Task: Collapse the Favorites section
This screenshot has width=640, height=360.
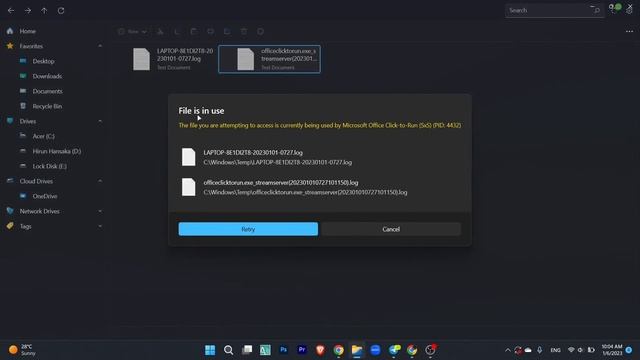Action: pyautogui.click(x=100, y=46)
